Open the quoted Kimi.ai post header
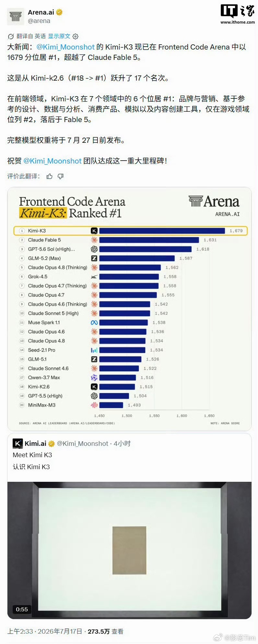This screenshot has width=258, height=644. [x=72, y=443]
